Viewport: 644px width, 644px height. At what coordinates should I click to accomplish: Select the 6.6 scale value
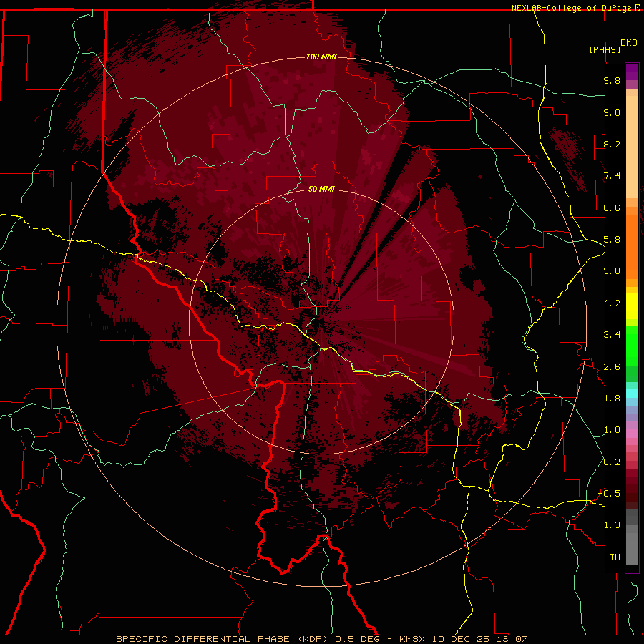(612, 208)
